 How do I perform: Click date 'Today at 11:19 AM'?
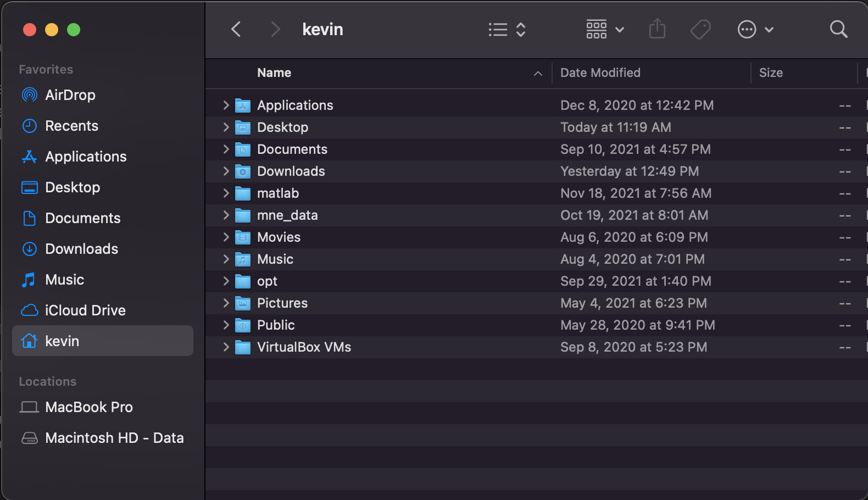click(616, 127)
